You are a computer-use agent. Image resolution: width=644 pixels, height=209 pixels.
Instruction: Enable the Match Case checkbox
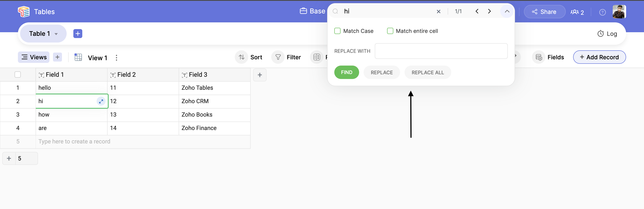click(337, 31)
